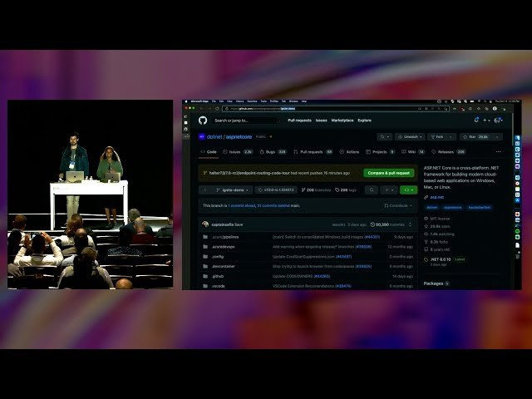Click the GitHub Octocat logo

pos(202,120)
